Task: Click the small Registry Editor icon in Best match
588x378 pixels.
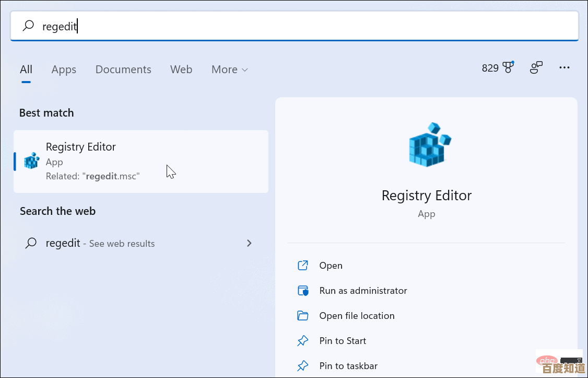Action: coord(32,161)
